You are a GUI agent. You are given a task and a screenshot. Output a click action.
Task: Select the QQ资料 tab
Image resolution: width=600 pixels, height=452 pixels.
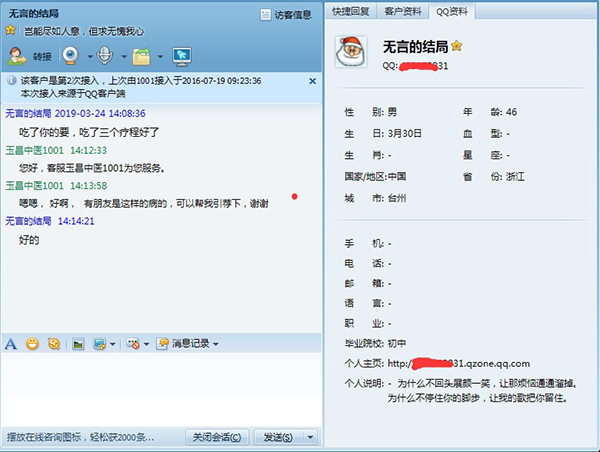[452, 11]
